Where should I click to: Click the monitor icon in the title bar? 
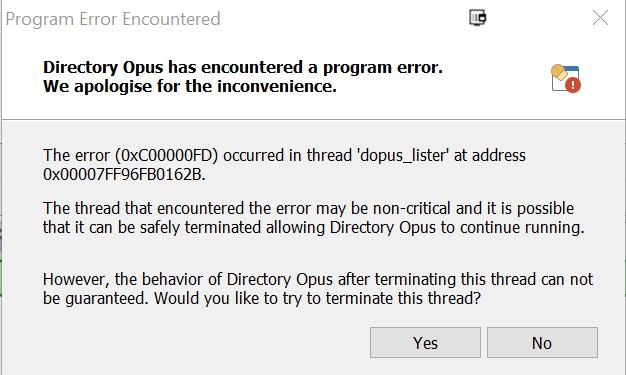click(x=477, y=18)
